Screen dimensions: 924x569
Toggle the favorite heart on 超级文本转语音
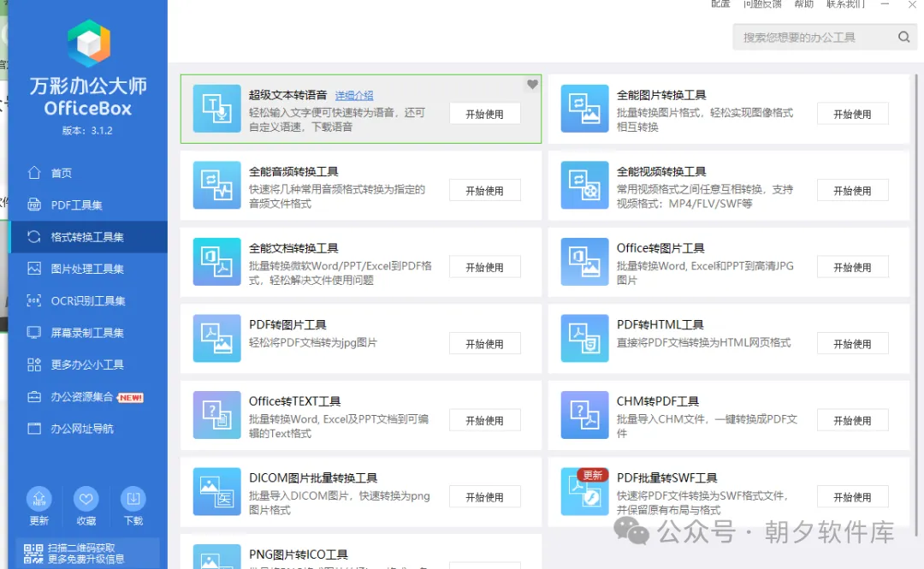click(532, 84)
